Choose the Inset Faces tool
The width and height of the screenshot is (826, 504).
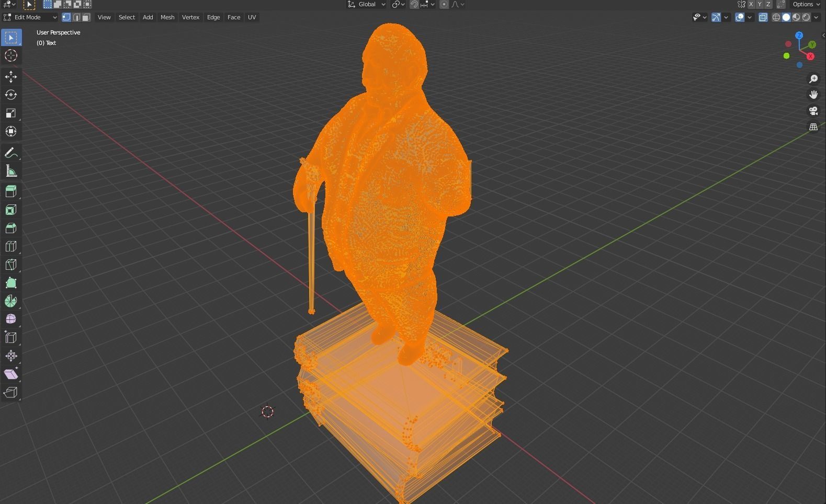point(11,210)
